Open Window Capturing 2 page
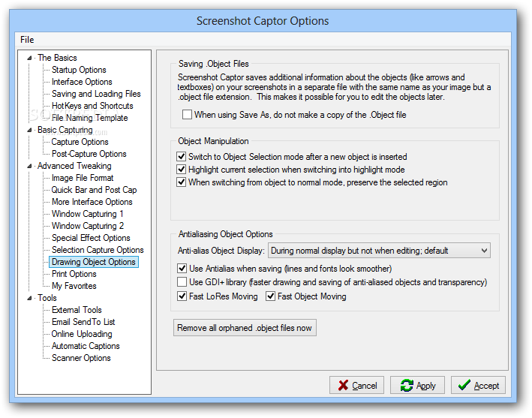Image resolution: width=532 pixels, height=418 pixels. [88, 226]
